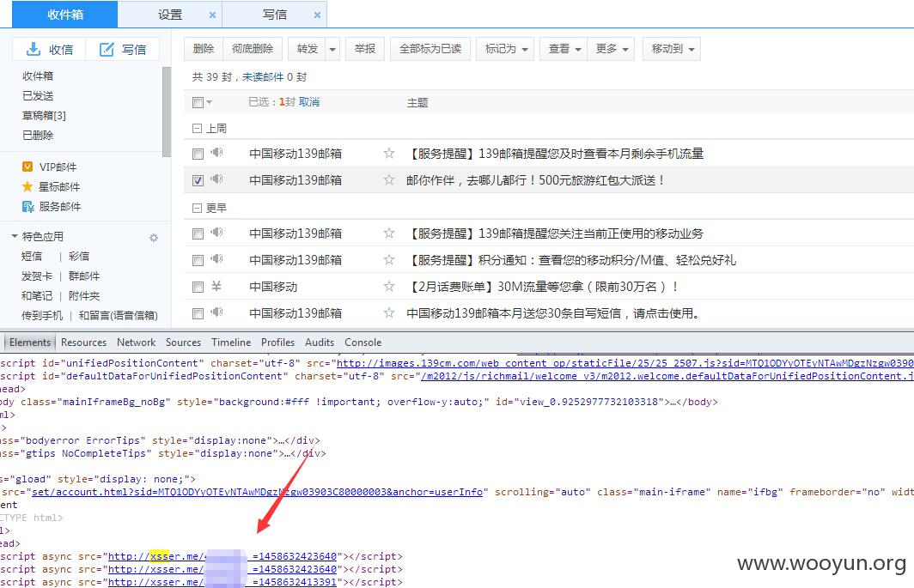The height and width of the screenshot is (588, 914).
Task: Check the 本月剩余手机流量 email checkbox
Action: [x=198, y=154]
